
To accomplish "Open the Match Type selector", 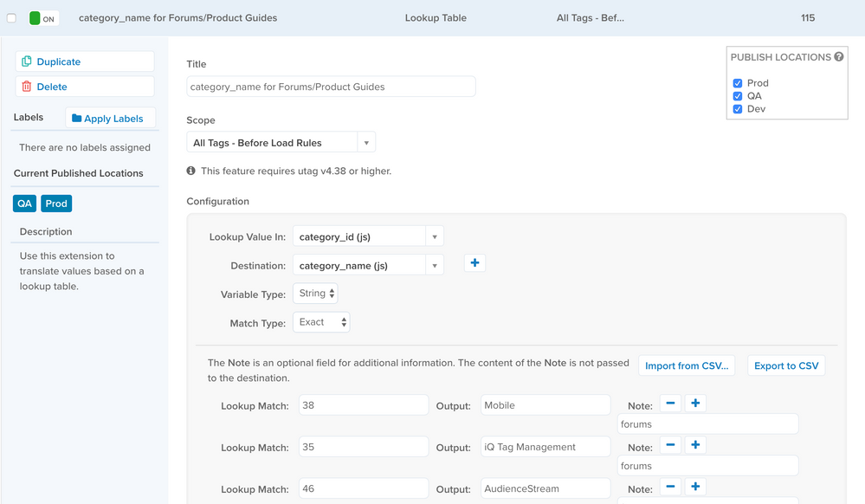I will [321, 322].
